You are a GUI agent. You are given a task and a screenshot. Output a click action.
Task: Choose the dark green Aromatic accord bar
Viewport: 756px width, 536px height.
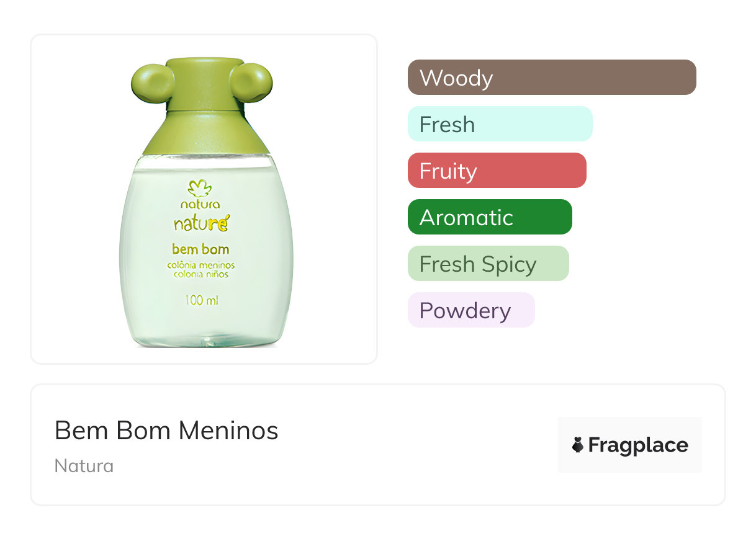[x=489, y=217]
